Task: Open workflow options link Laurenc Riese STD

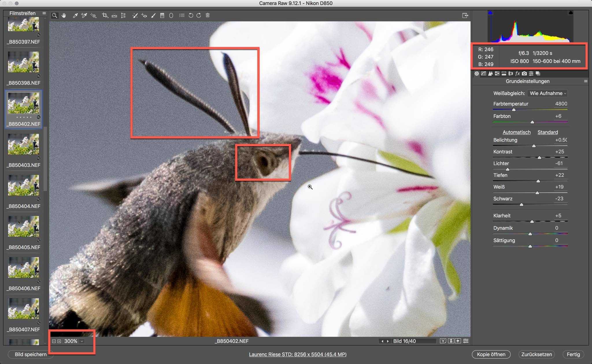Action: click(x=298, y=354)
